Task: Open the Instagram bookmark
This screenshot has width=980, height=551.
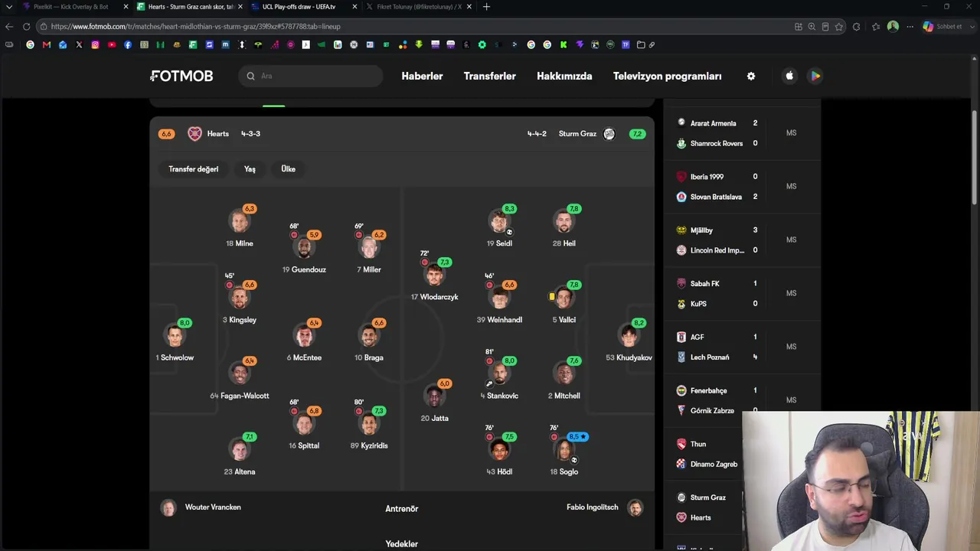Action: (95, 44)
